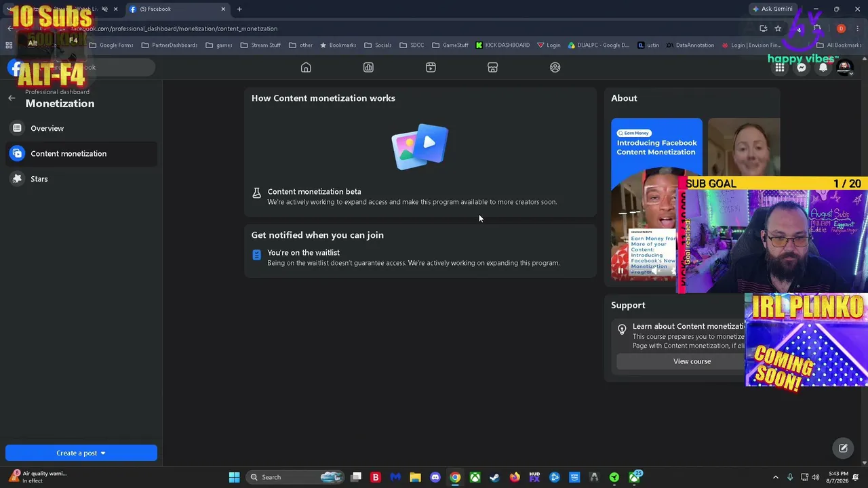The height and width of the screenshot is (488, 868).
Task: Open Google Chrome from the taskbar
Action: pyautogui.click(x=455, y=477)
